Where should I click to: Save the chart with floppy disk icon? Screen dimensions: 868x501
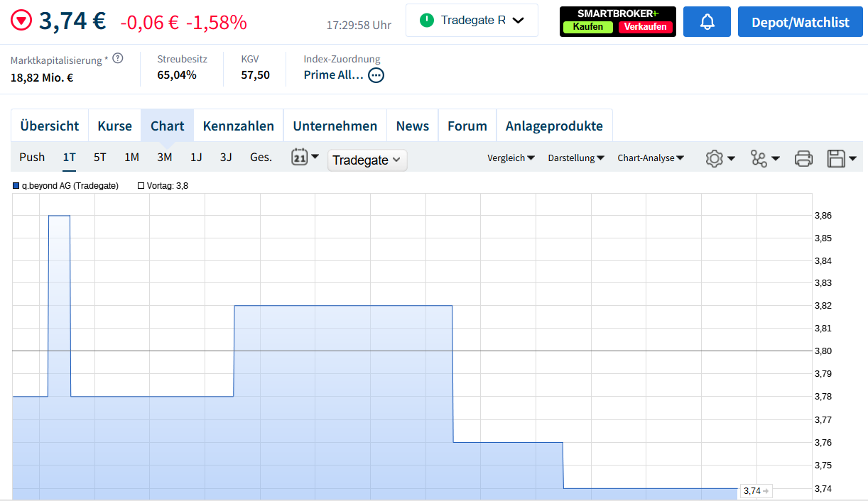842,158
